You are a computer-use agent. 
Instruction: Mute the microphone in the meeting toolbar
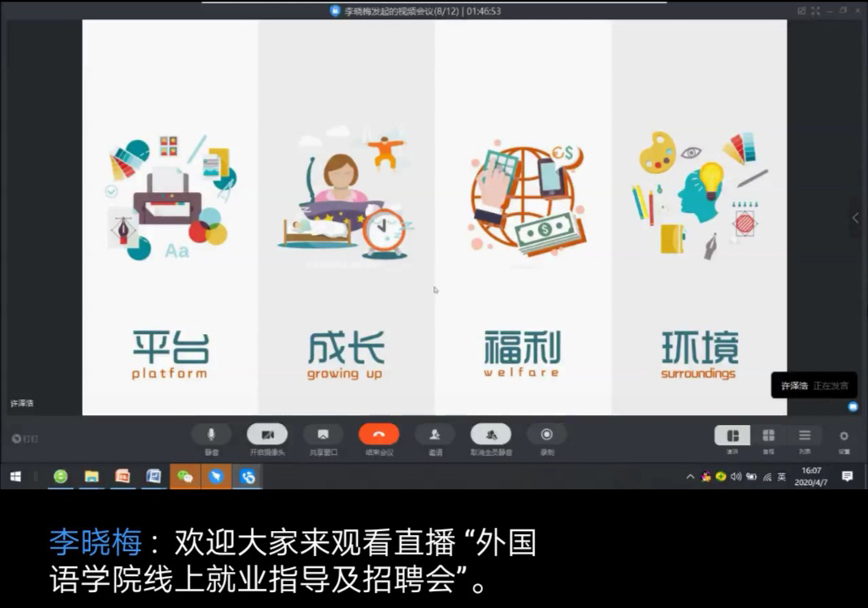click(x=211, y=435)
